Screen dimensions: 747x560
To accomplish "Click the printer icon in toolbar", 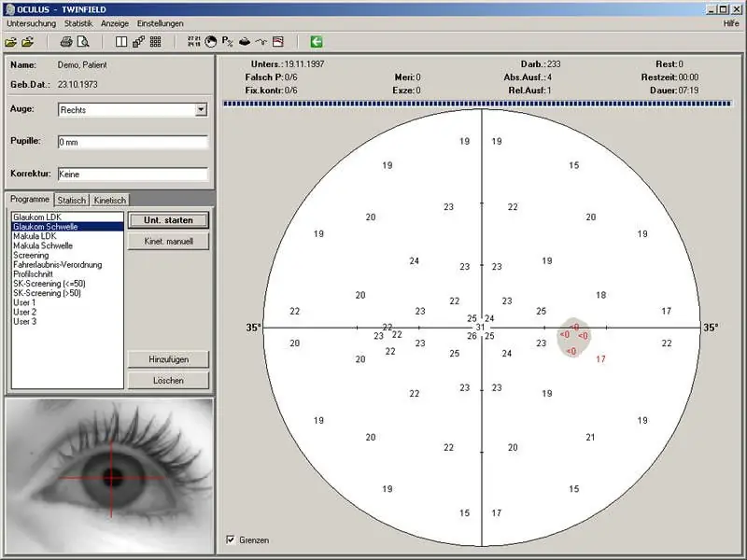I will [66, 41].
